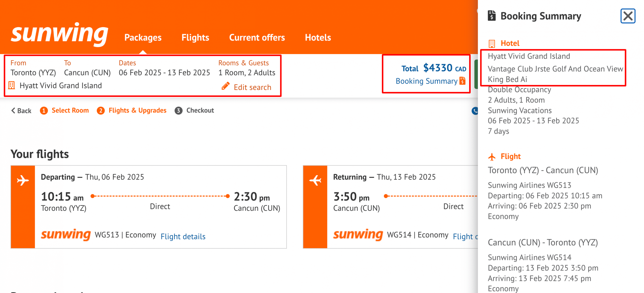Open the Hotels menu
This screenshot has width=644, height=293.
pos(318,37)
